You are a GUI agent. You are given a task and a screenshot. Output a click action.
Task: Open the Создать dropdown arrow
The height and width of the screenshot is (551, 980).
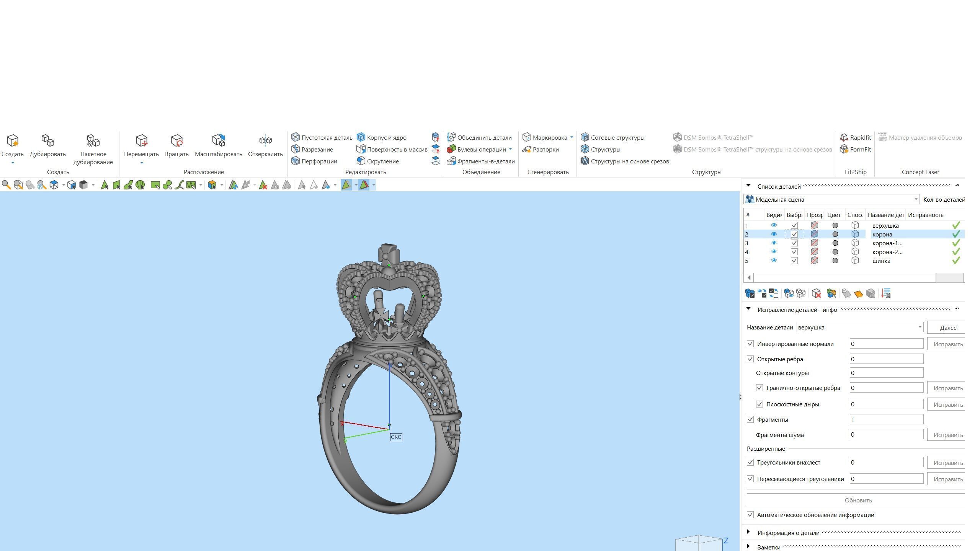[13, 163]
